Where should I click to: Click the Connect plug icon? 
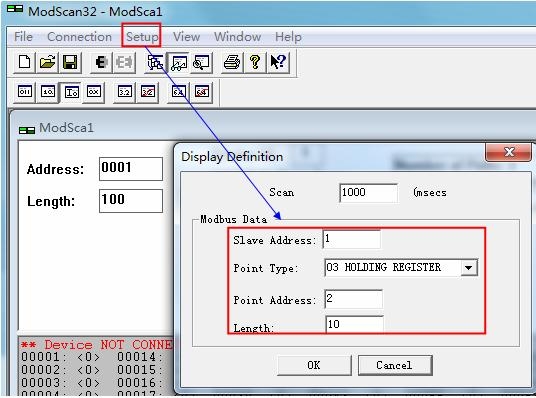[101, 62]
